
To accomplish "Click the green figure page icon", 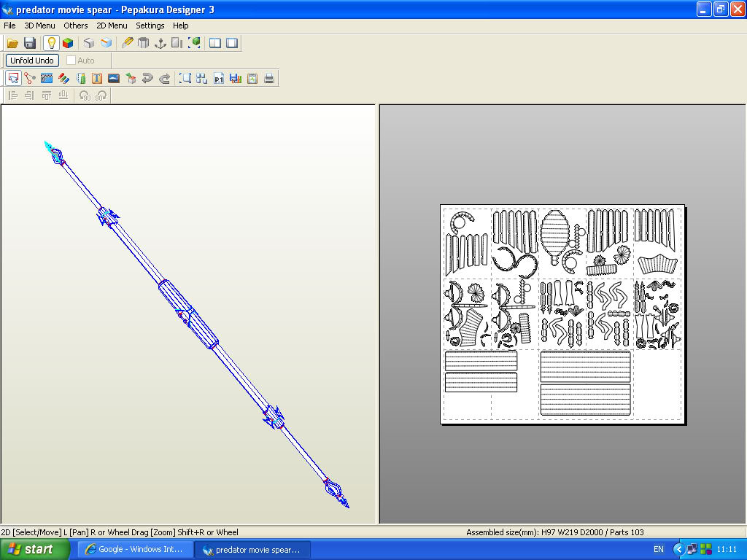I will pos(80,79).
